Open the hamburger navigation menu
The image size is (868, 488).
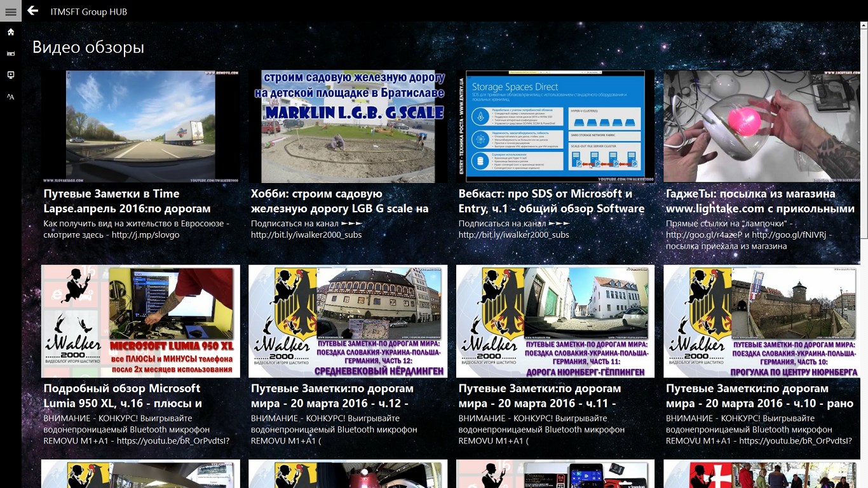tap(11, 11)
